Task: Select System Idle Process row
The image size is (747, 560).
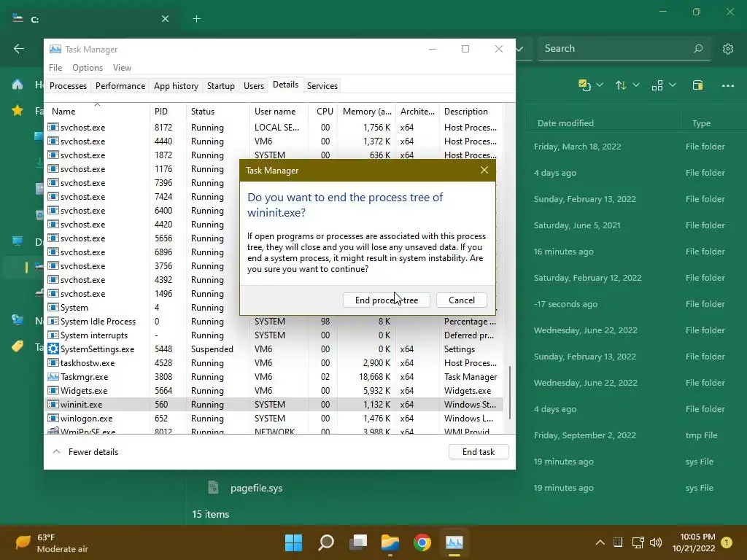Action: coord(274,322)
